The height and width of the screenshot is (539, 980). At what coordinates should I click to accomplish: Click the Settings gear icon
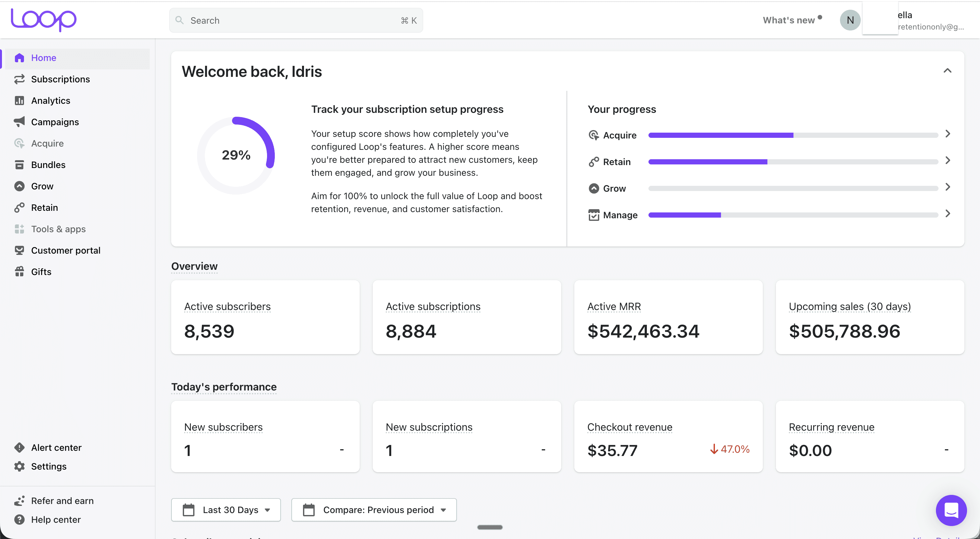pos(19,466)
